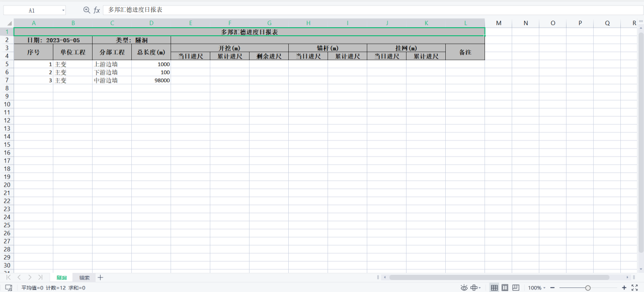Viewport: 644px width, 292px height.
Task: Switch to normal view mode
Action: (x=494, y=287)
